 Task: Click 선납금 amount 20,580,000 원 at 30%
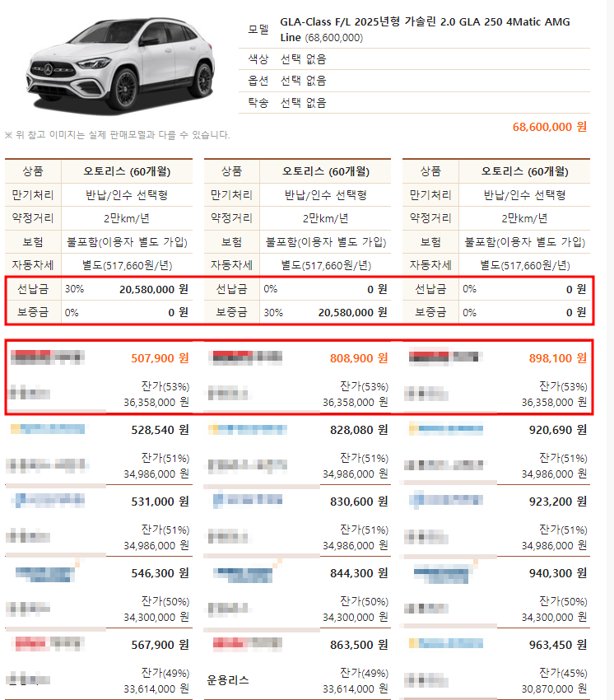(153, 289)
